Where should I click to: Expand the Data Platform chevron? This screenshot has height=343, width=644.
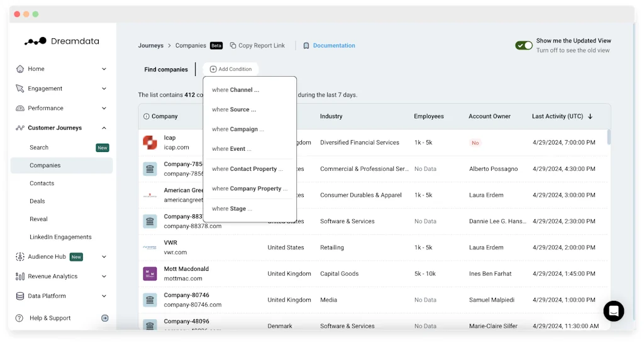click(x=104, y=296)
